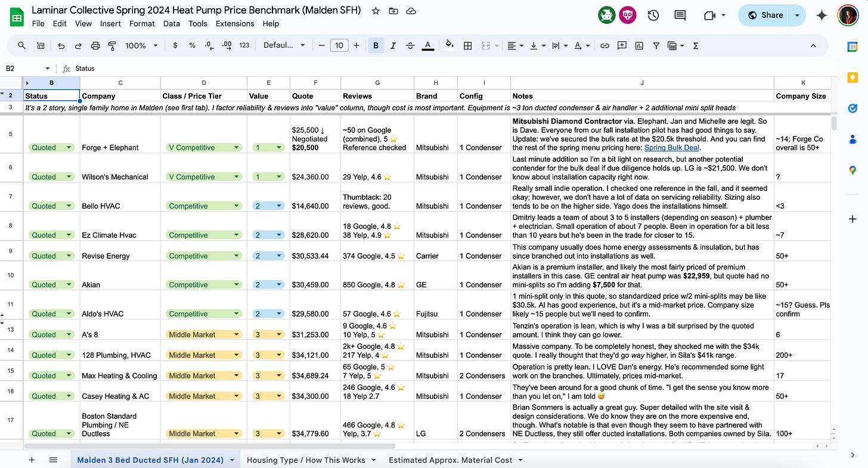Screen dimensions: 868x468
Task: Open the zoom level 100% dropdown
Action: [141, 45]
